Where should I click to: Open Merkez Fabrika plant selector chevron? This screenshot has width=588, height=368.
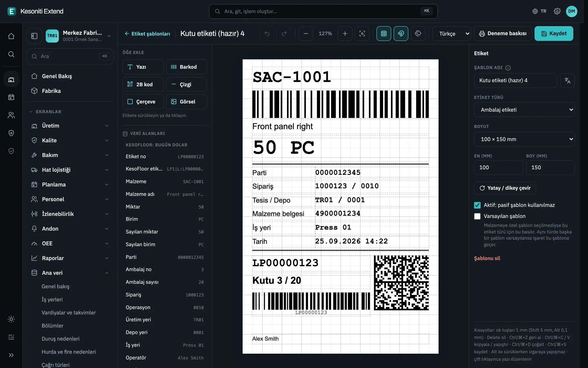click(109, 36)
